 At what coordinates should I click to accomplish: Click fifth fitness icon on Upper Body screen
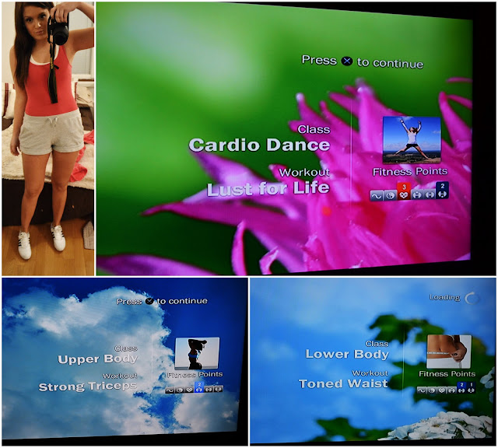(209, 389)
